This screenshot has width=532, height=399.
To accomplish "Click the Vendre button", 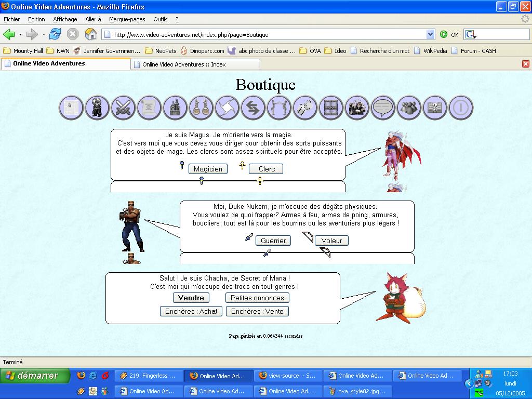I will point(191,298).
